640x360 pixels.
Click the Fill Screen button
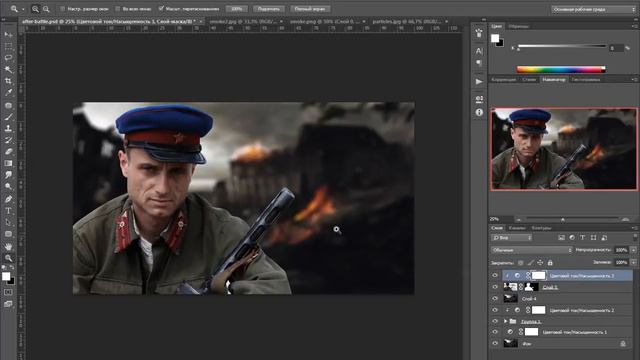(x=310, y=9)
